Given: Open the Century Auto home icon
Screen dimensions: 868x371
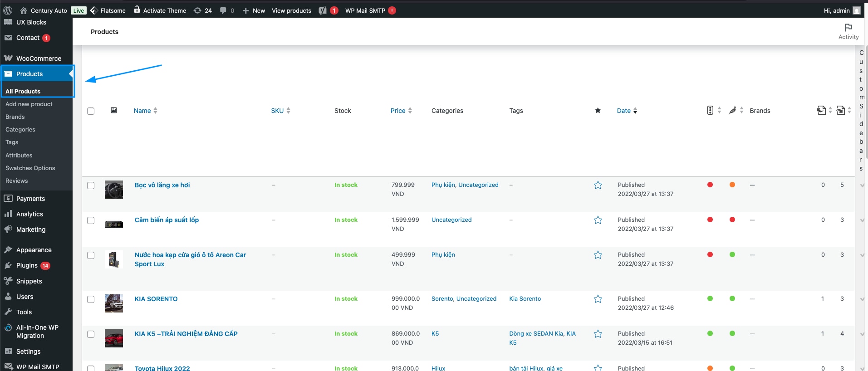Looking at the screenshot, I should [x=24, y=10].
